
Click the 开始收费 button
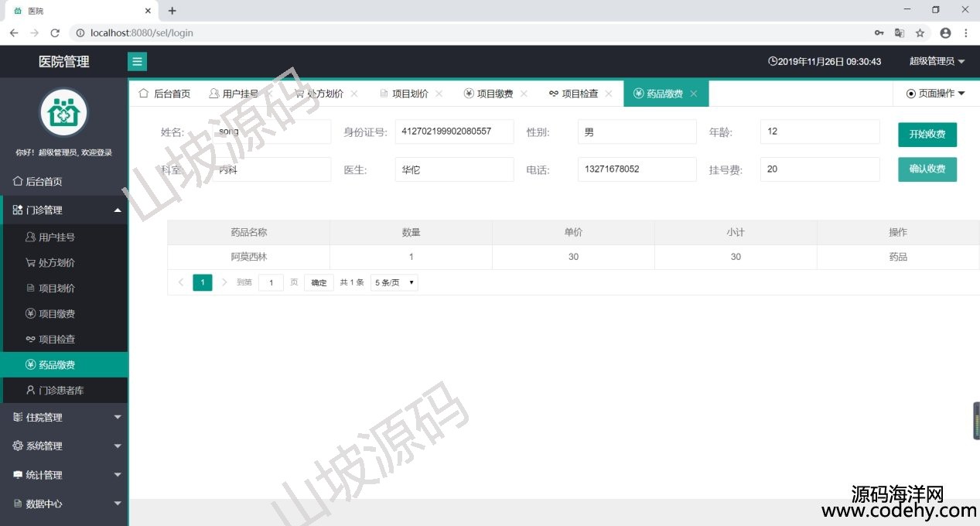[927, 134]
